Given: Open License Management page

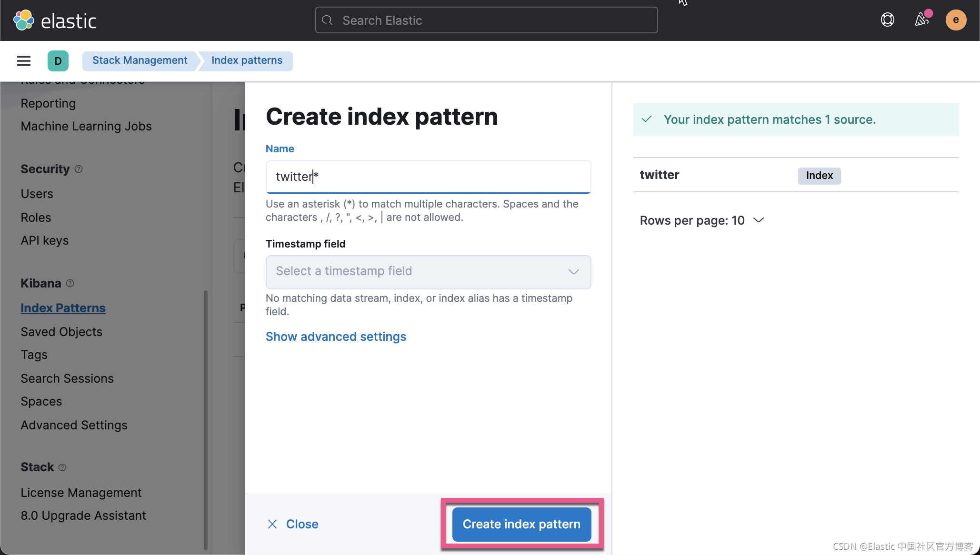Looking at the screenshot, I should click(x=81, y=493).
